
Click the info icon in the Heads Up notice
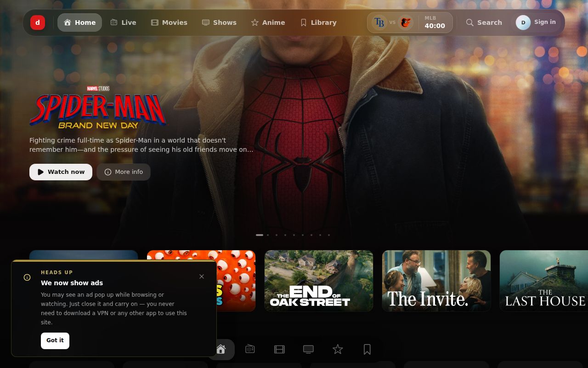pos(27,277)
